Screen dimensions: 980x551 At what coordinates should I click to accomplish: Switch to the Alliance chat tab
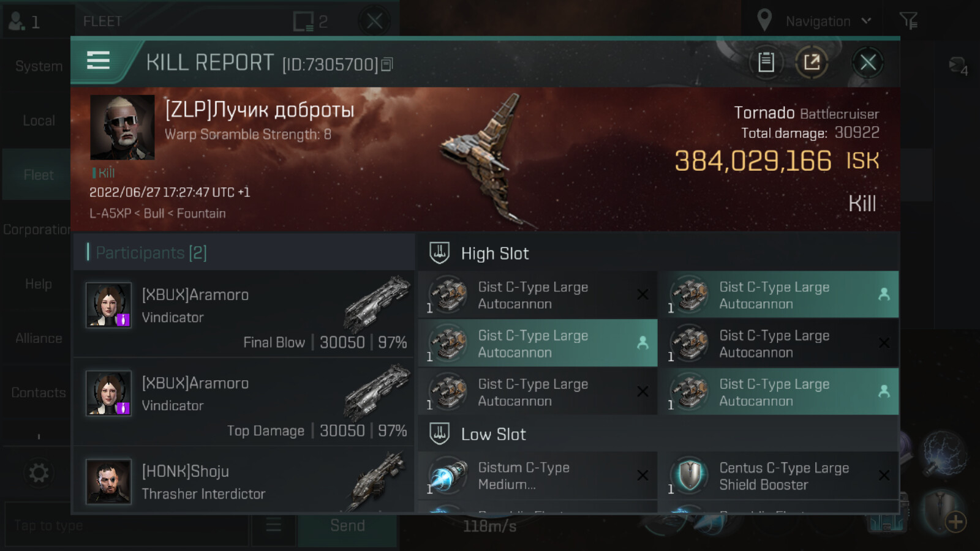(x=39, y=338)
